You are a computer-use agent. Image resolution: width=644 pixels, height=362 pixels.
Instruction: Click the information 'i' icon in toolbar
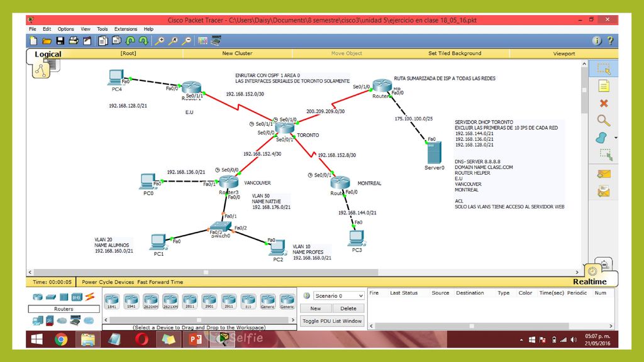(597, 40)
